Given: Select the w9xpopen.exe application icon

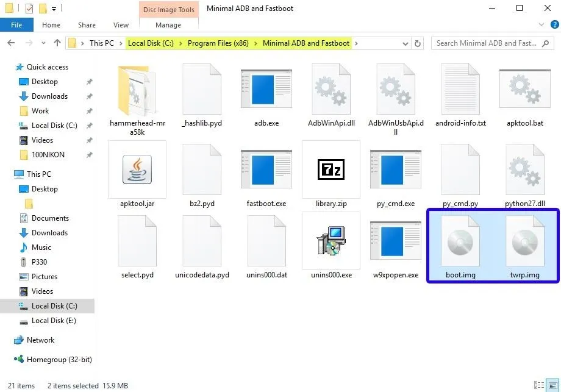Looking at the screenshot, I should 396,240.
